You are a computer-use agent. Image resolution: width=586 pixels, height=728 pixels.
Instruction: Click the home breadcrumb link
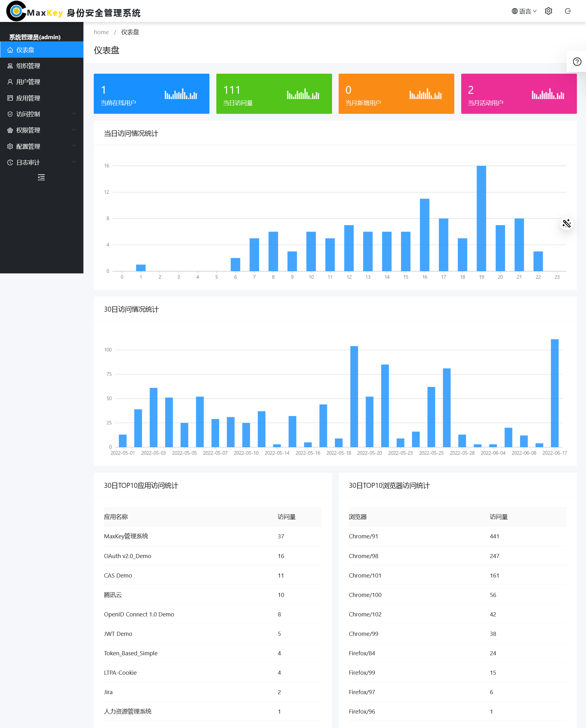pos(101,32)
